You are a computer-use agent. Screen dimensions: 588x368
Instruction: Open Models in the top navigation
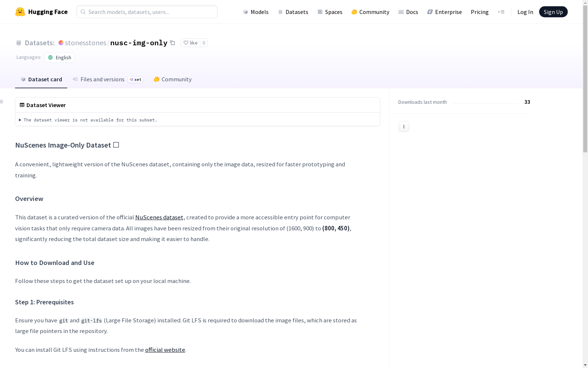pos(256,12)
